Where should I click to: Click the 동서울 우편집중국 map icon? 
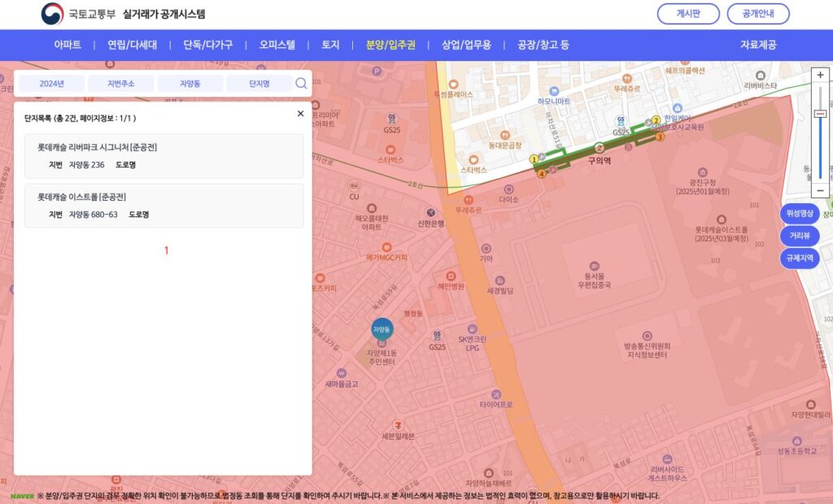(x=594, y=266)
